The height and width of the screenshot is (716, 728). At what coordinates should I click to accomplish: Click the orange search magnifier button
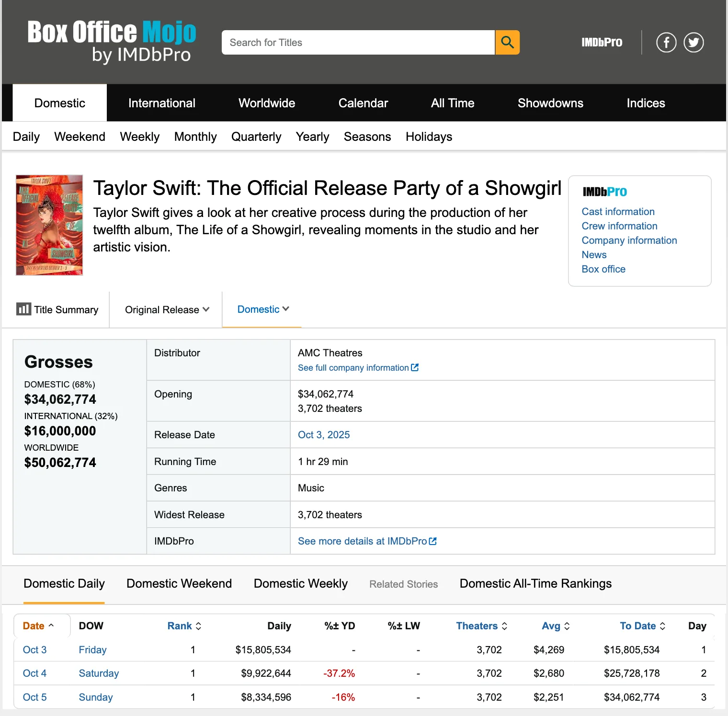[507, 43]
